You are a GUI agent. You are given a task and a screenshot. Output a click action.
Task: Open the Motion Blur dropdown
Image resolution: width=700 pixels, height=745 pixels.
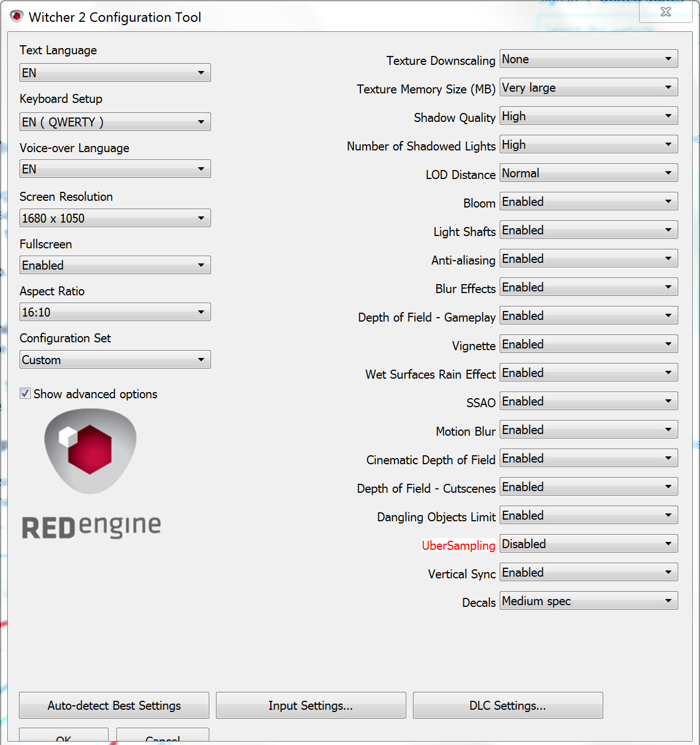(589, 430)
